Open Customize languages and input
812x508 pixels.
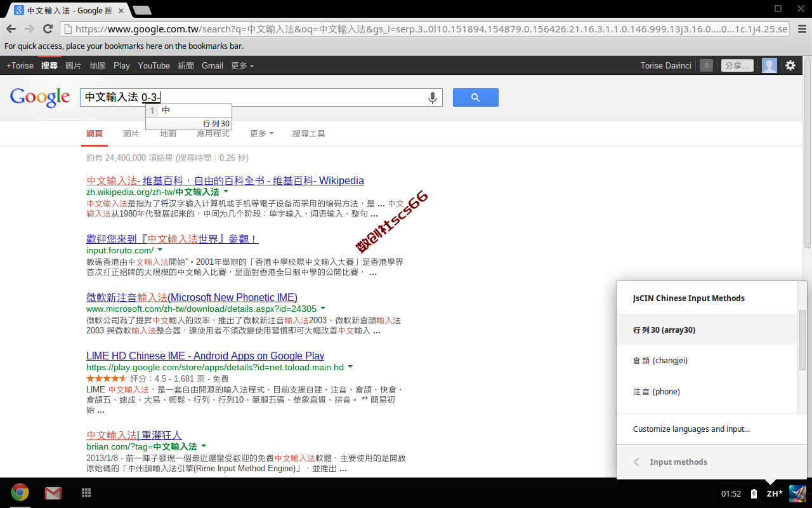(691, 429)
